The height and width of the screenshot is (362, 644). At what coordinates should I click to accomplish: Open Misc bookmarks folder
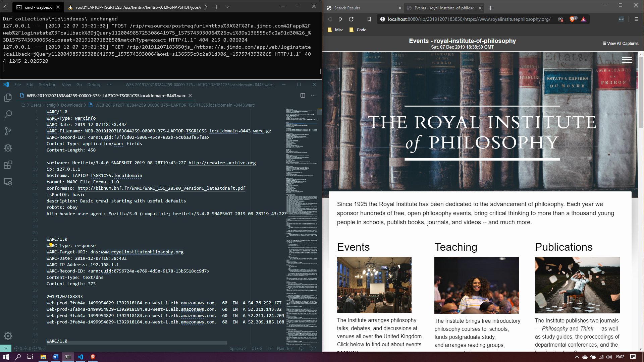pos(336,30)
